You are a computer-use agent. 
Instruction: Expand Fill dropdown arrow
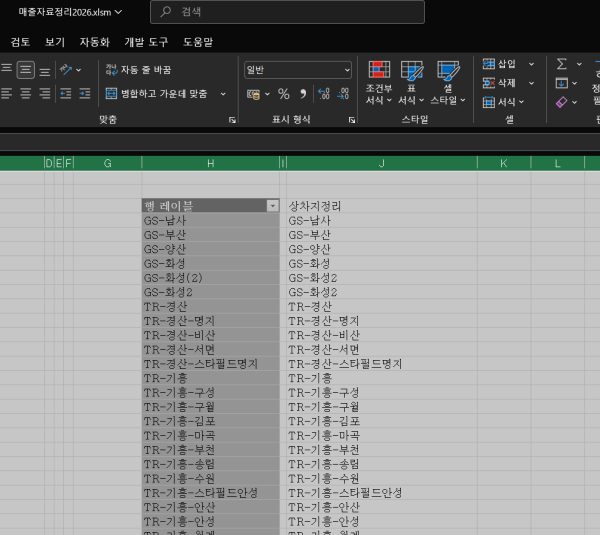(x=575, y=83)
